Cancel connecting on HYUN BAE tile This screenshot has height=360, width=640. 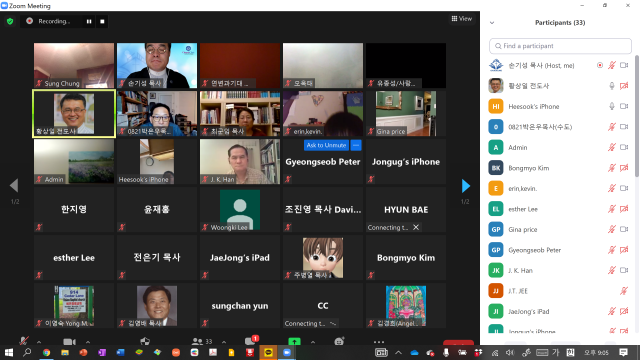pos(416,227)
